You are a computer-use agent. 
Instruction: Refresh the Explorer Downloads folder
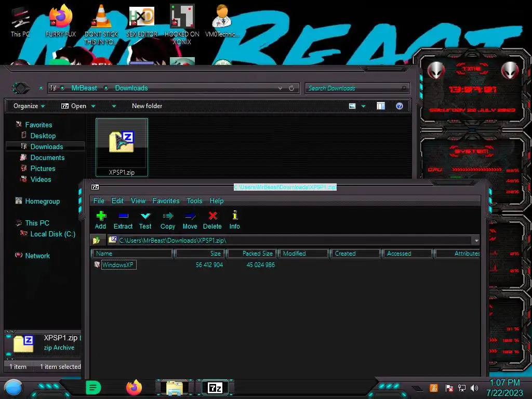[291, 88]
